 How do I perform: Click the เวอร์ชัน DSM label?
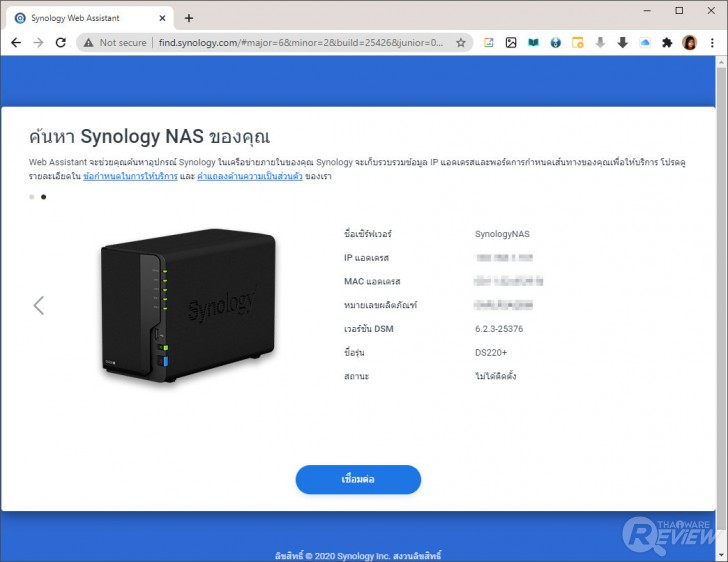[369, 329]
